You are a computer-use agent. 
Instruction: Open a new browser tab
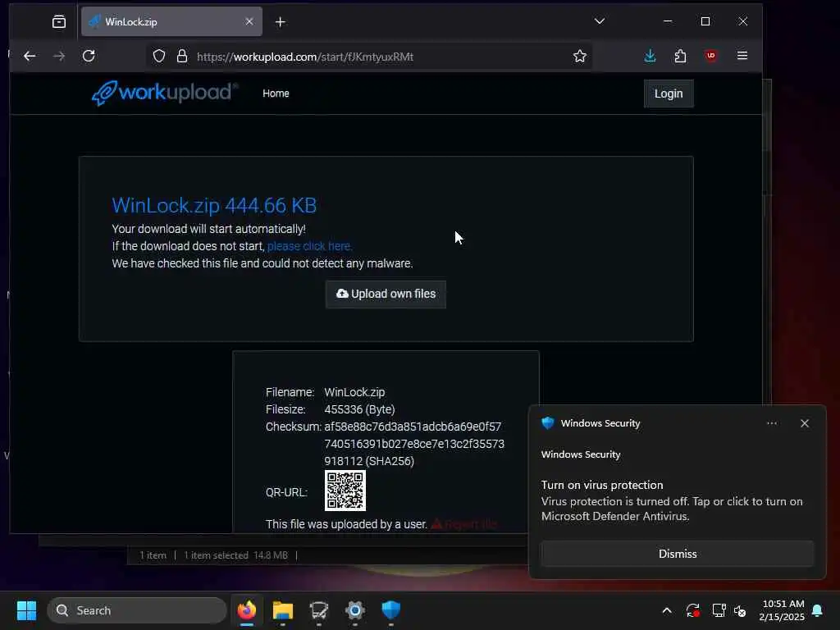point(281,22)
